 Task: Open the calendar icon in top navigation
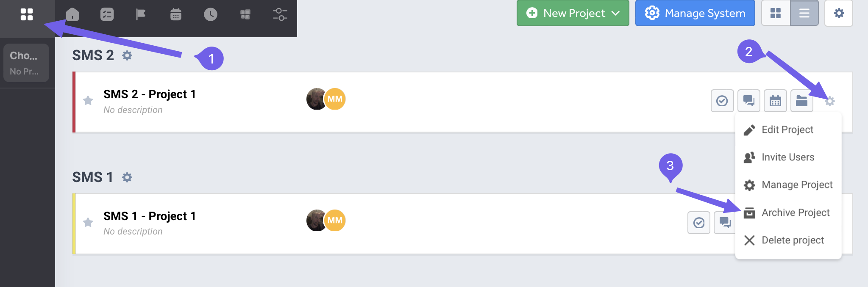coord(175,14)
